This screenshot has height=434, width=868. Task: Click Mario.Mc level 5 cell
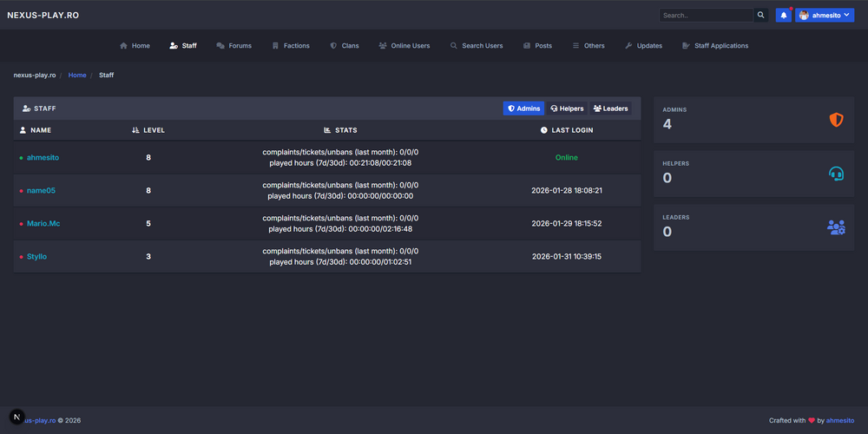click(148, 224)
